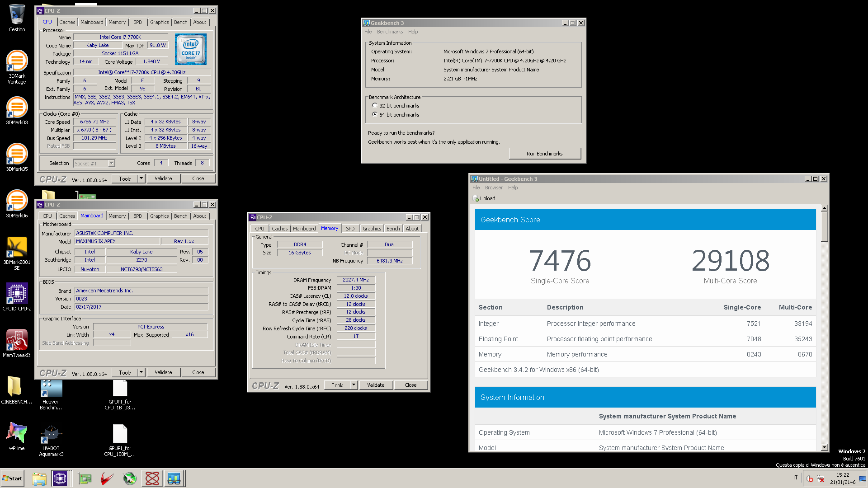Click Validate in Memory CPU-Z window

point(376,385)
